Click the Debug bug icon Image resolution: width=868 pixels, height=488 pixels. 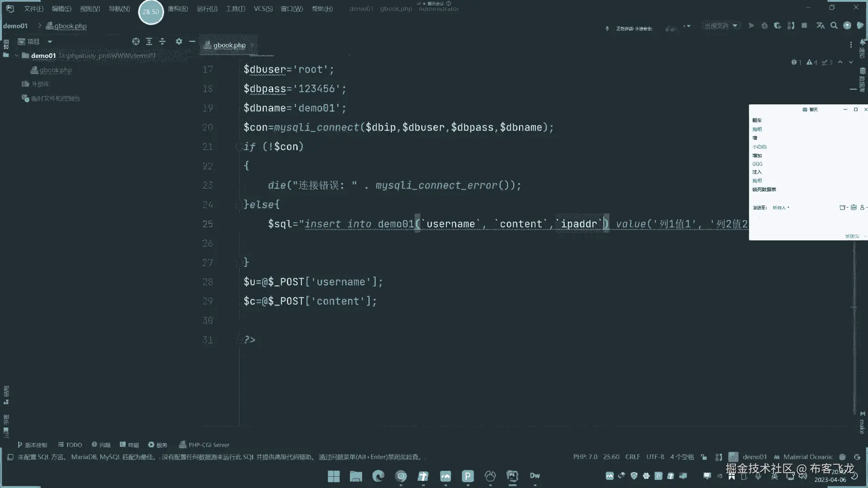pos(764,26)
